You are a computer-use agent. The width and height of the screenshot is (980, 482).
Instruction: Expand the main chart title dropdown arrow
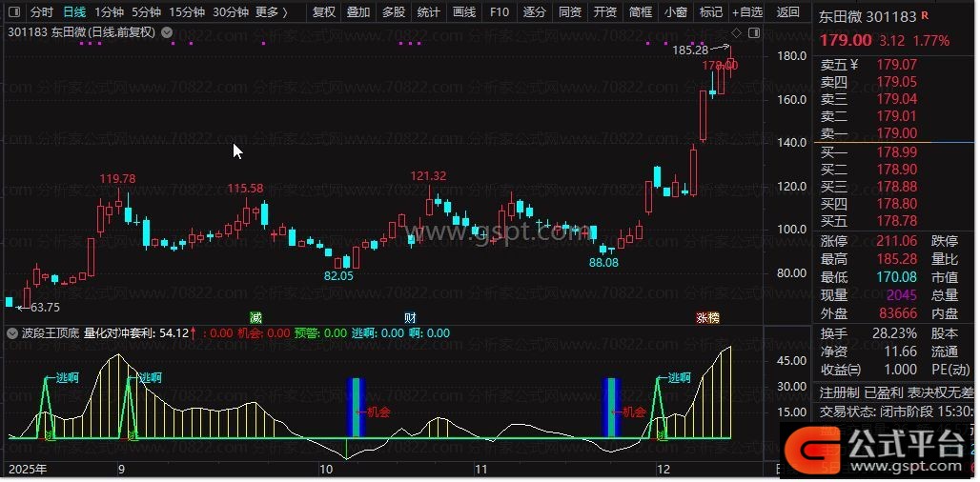tap(167, 32)
